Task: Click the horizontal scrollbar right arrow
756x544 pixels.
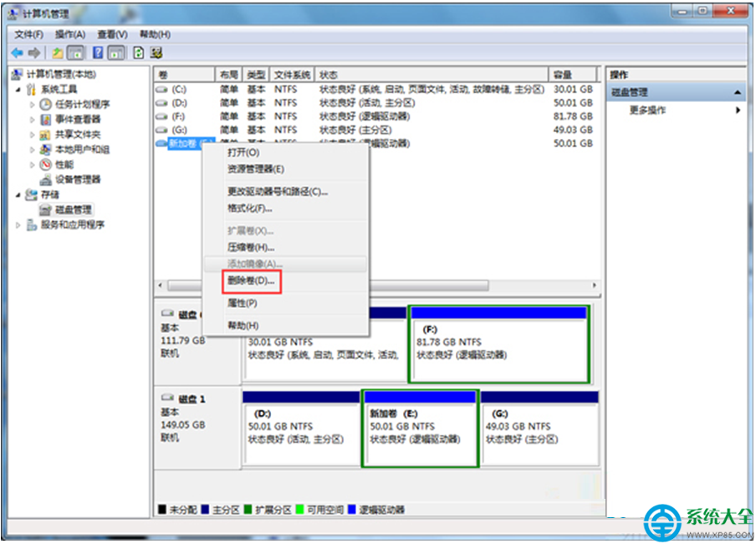Action: click(x=594, y=285)
